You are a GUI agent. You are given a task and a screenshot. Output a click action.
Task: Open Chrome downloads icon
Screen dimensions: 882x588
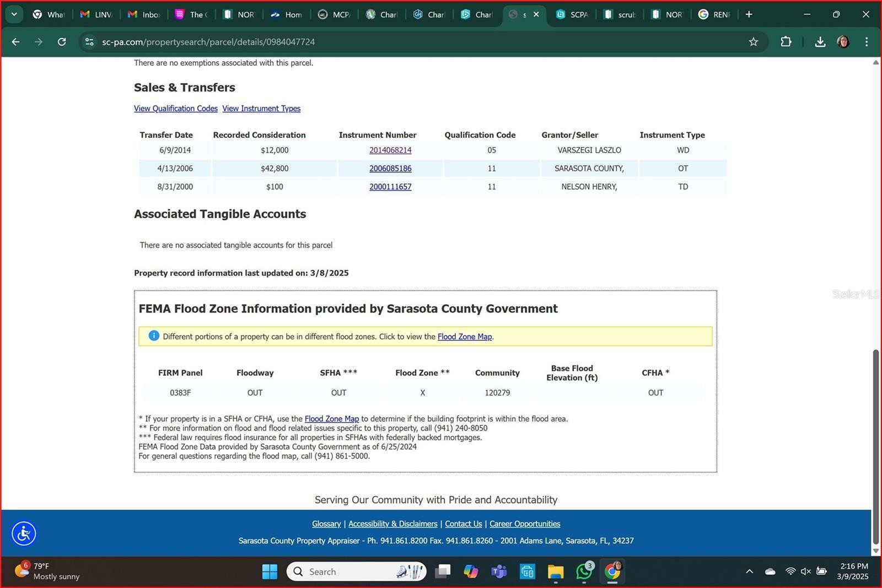(x=820, y=42)
